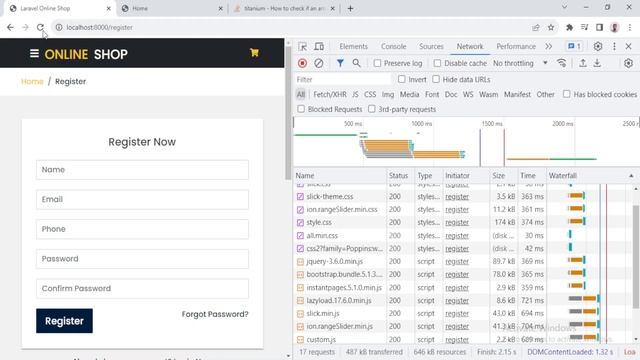Import HAR file with upload arrow
640x360 pixels.
[x=583, y=63]
